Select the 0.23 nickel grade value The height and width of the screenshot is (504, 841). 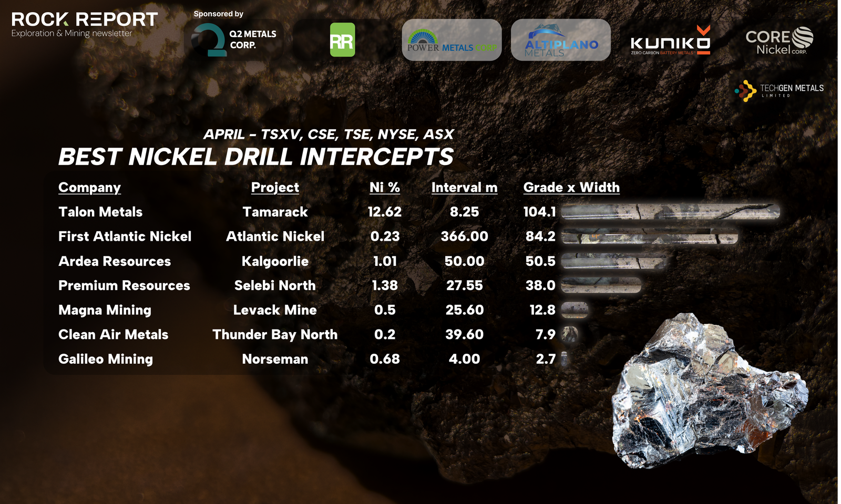coord(385,236)
